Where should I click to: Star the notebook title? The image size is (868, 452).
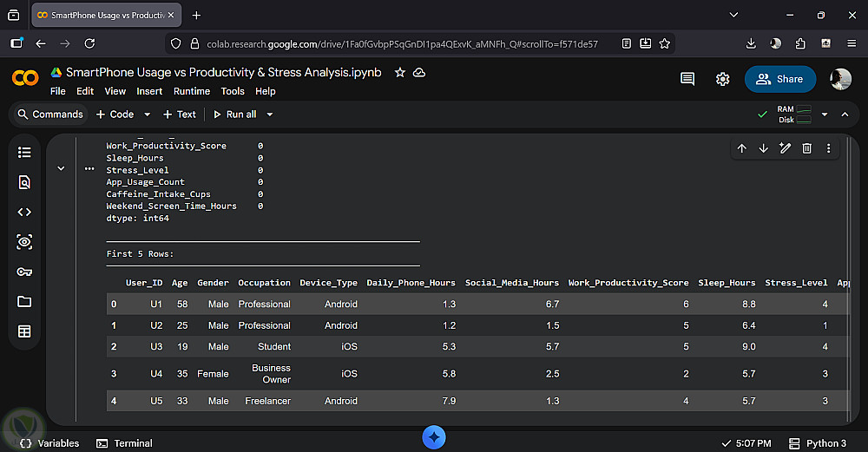point(399,73)
